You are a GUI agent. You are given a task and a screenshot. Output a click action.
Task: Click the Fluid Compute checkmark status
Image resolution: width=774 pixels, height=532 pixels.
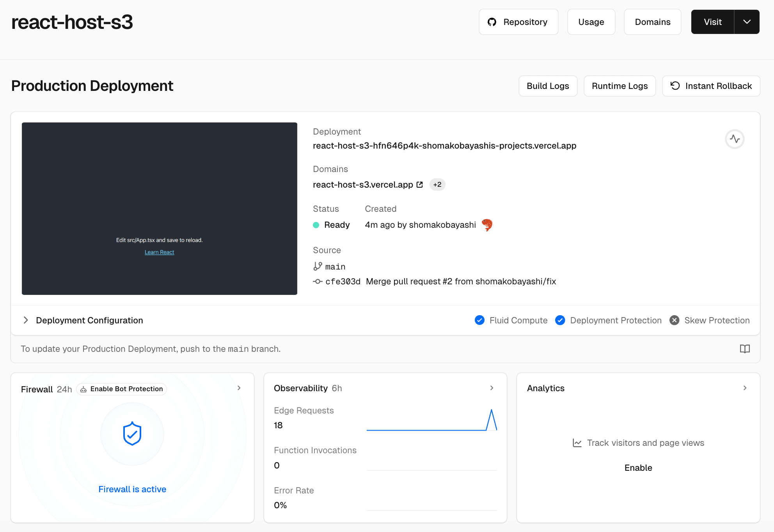tap(479, 320)
